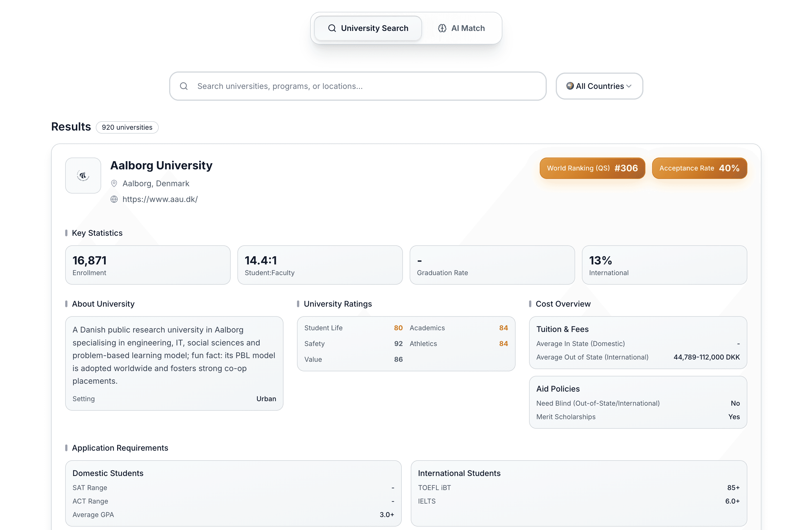812x530 pixels.
Task: Open the https://www.aau.dk/ website link
Action: tap(160, 199)
